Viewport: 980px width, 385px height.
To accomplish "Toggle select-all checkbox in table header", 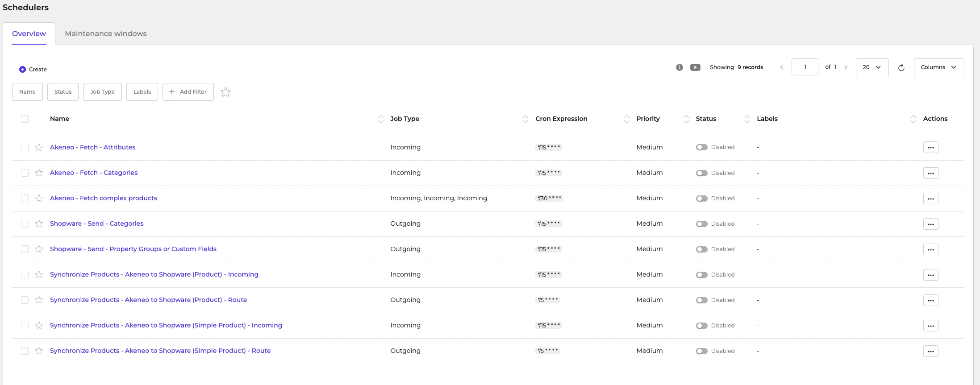I will click(x=25, y=119).
